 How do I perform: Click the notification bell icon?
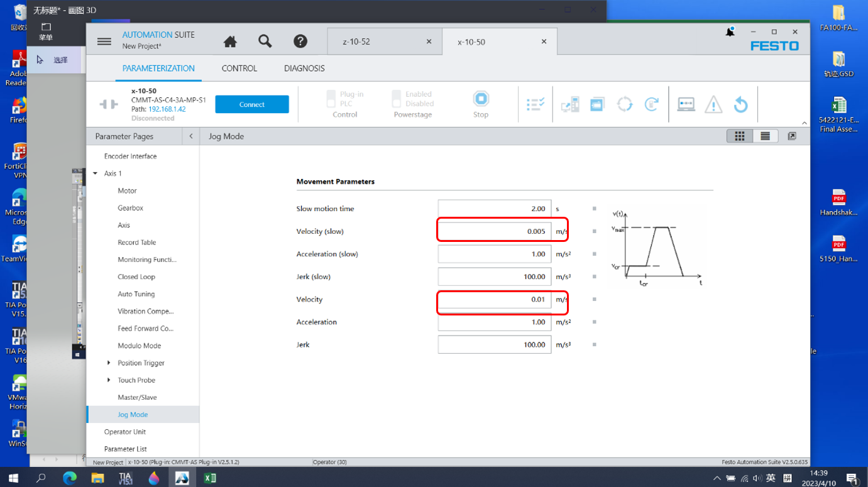730,32
